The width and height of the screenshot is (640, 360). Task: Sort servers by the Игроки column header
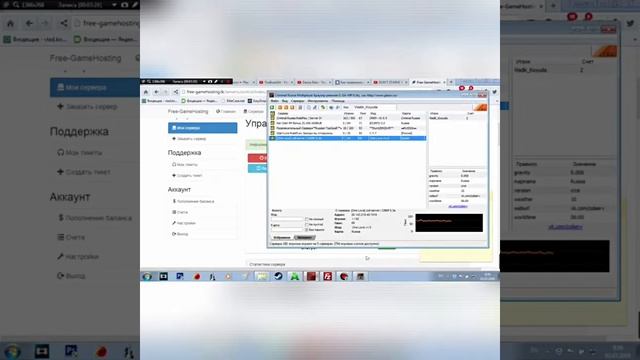(349, 113)
